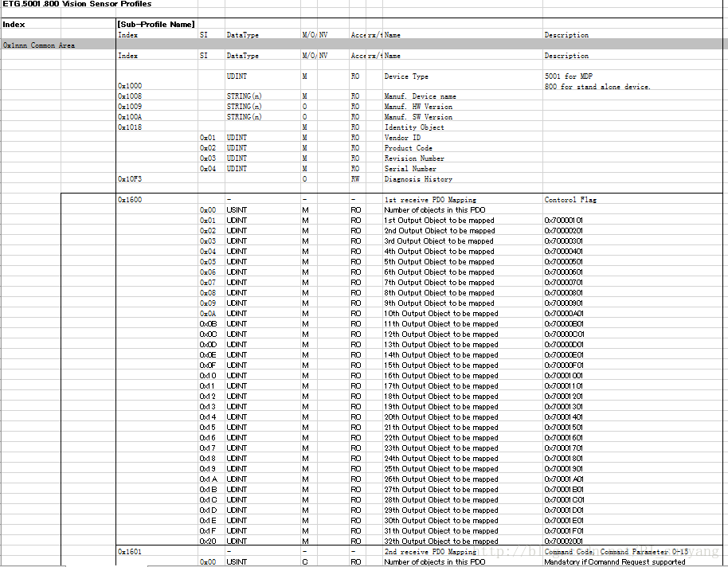Viewport: 728px width, 567px height.
Task: Select the '800 for stand alone device.' cell
Action: pyautogui.click(x=597, y=87)
